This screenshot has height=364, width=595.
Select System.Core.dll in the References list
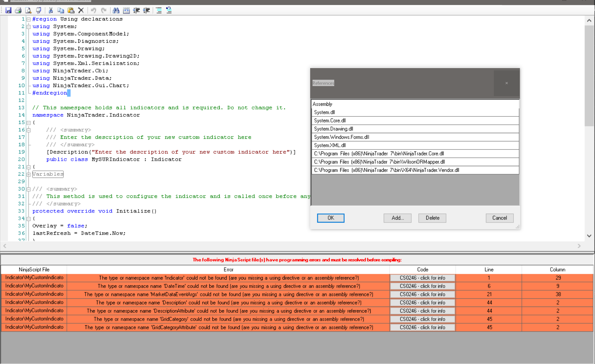point(415,121)
